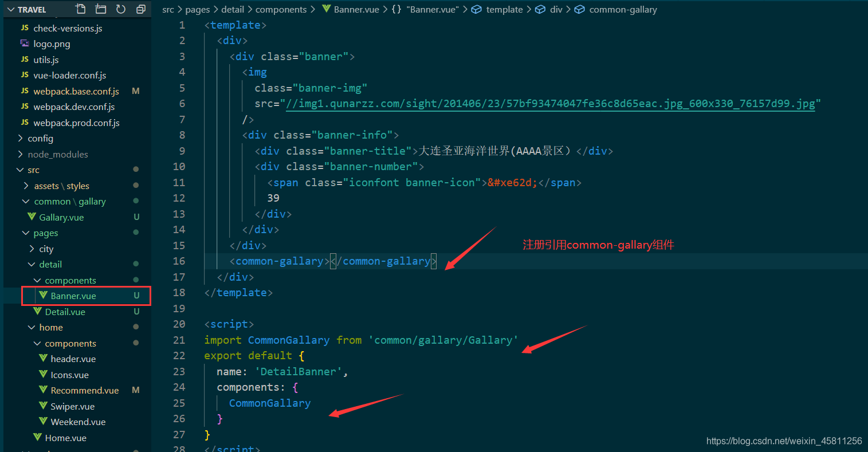Collapse all folders with the explorer header icon
This screenshot has height=452, width=868.
[x=141, y=9]
